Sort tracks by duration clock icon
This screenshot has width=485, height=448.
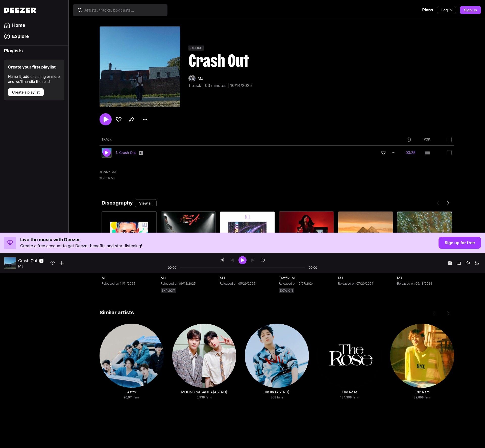409,140
